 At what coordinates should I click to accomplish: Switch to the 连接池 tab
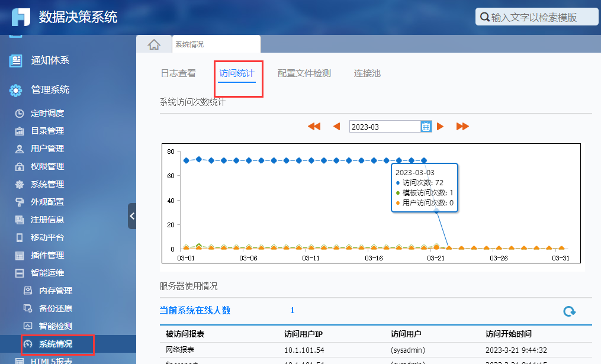pos(367,73)
